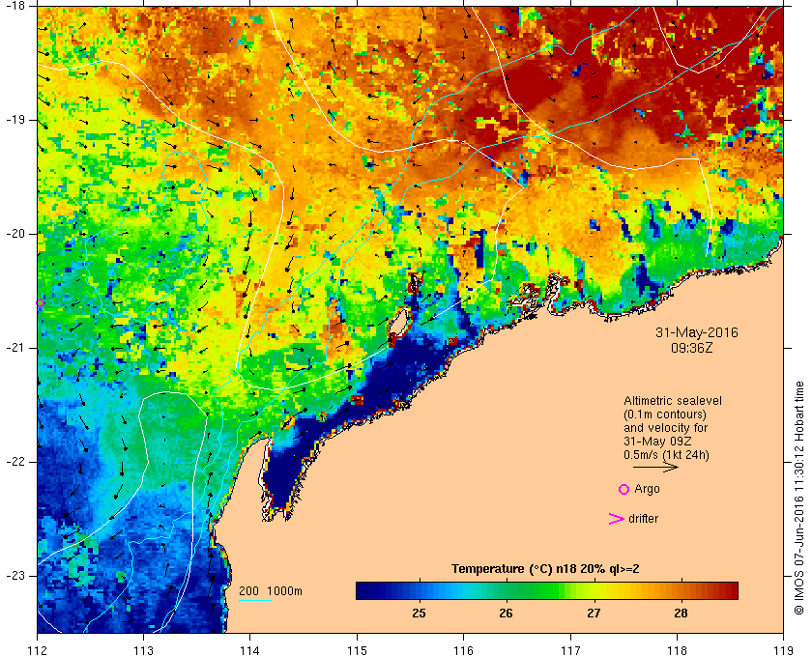This screenshot has height=657, width=812.
Task: Click the longitude label '116'
Action: [463, 650]
